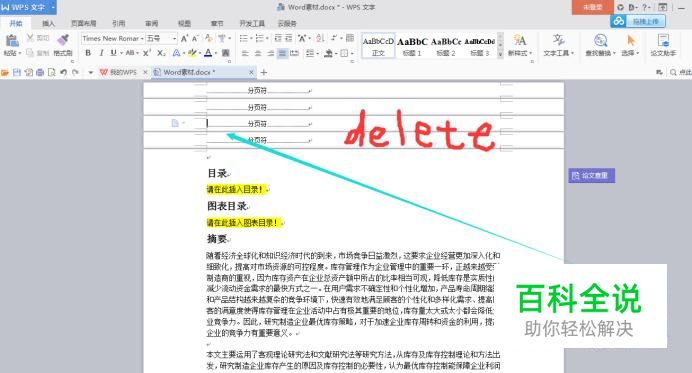Align paragraph left
Screen dimensions: 692x373
pos(245,53)
